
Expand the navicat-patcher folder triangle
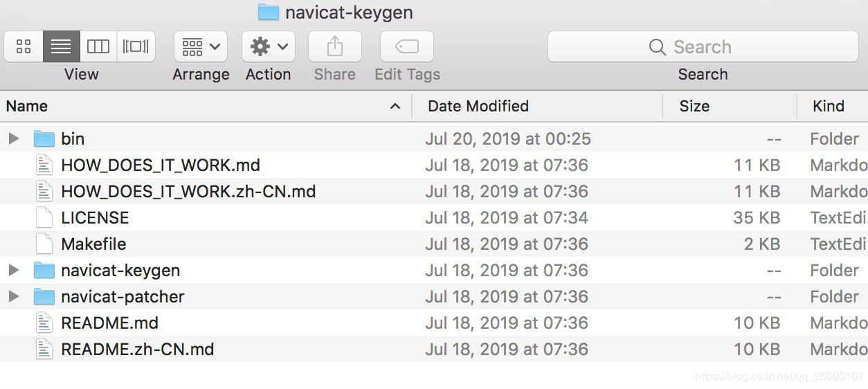click(13, 296)
